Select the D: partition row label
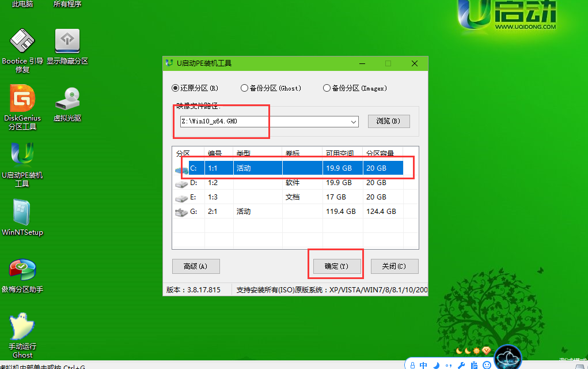588x369 pixels. (x=193, y=183)
